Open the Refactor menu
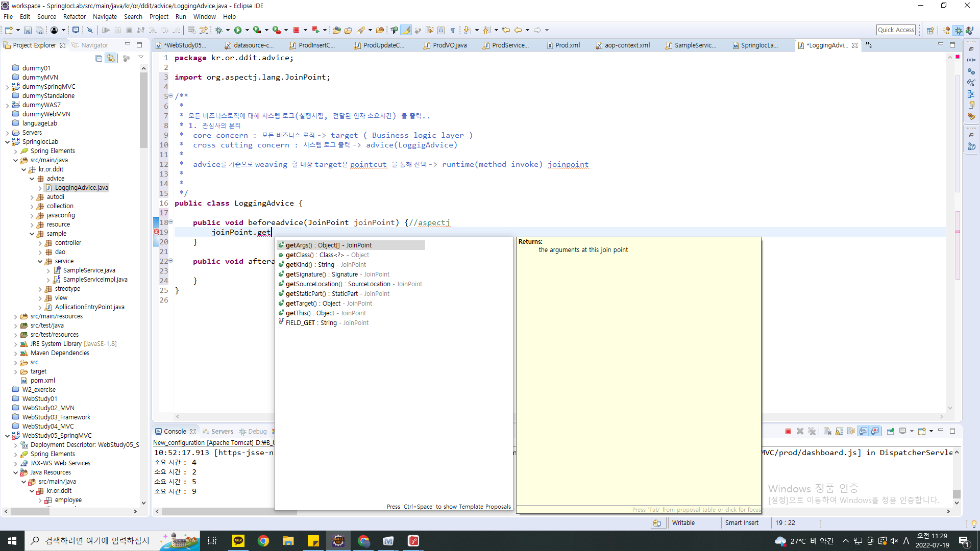The image size is (980, 551). [x=75, y=16]
